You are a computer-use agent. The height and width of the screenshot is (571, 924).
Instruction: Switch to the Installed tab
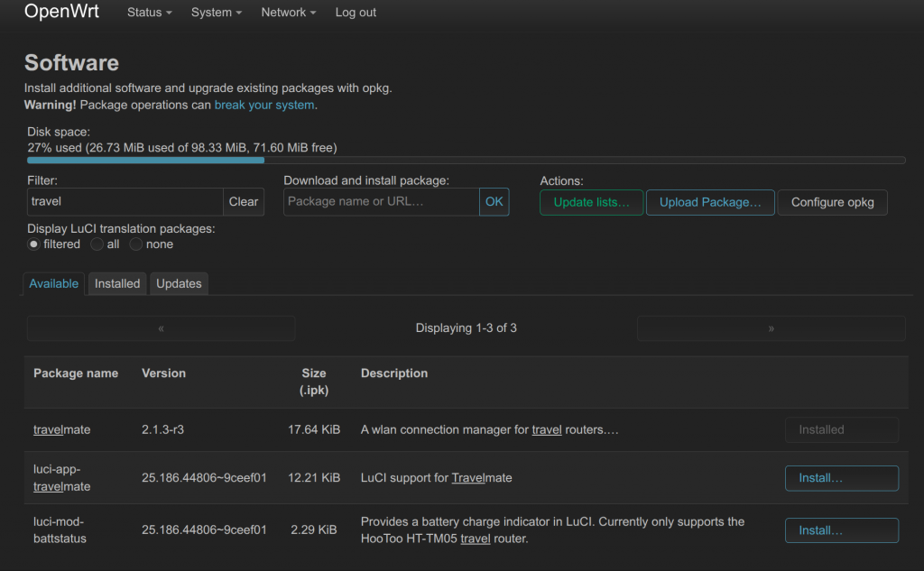point(117,283)
